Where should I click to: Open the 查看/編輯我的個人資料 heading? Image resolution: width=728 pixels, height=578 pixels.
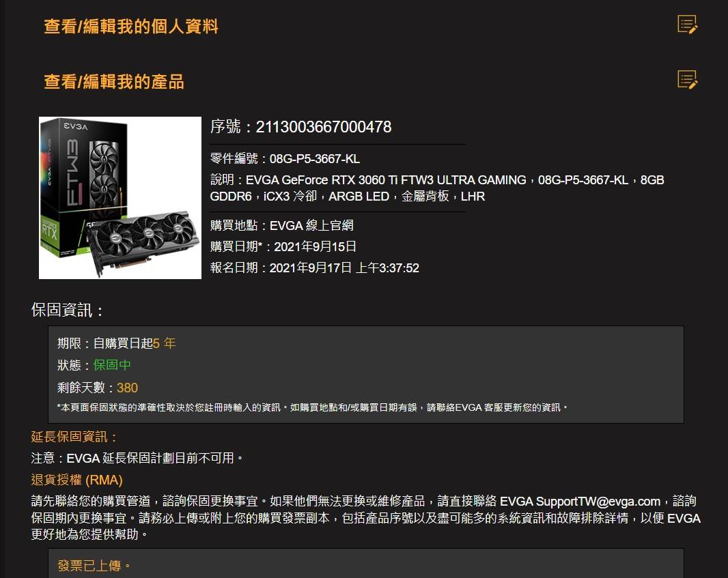click(x=131, y=27)
